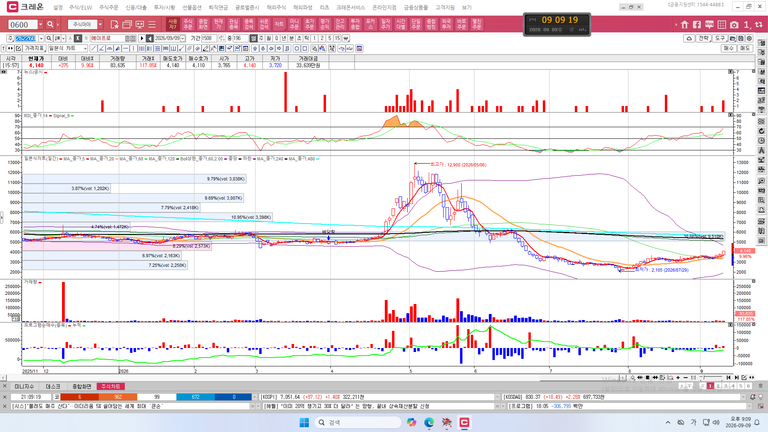Image resolution: width=768 pixels, height=432 pixels.
Task: Open the 주식/ELW menu
Action: click(x=80, y=7)
